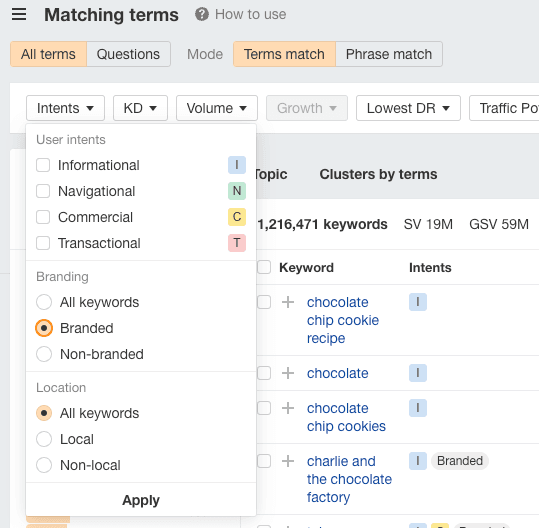The width and height of the screenshot is (539, 528).
Task: Open the How to use link
Action: click(x=251, y=14)
